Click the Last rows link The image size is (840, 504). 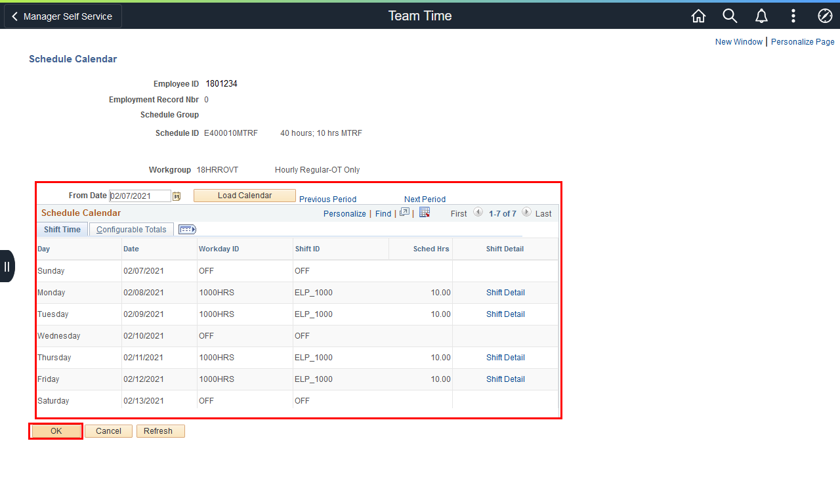pos(543,214)
